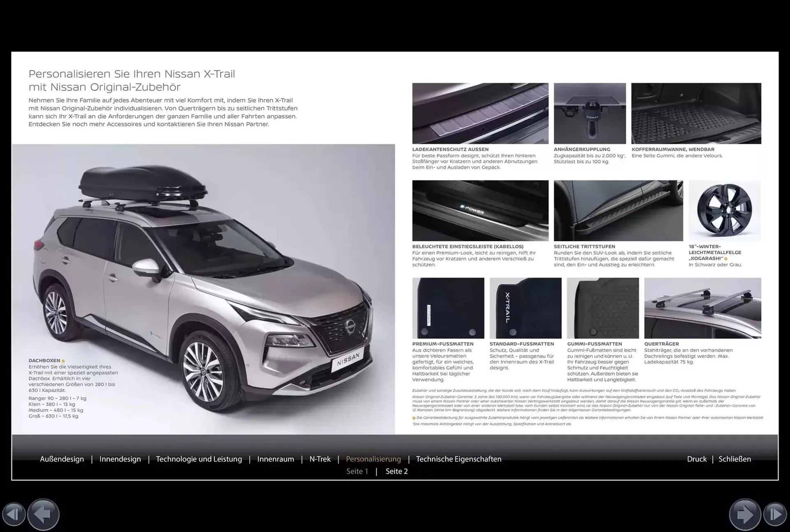Image resolution: width=790 pixels, height=532 pixels.
Task: Open the Gummi-Fussmatten image
Action: (603, 308)
